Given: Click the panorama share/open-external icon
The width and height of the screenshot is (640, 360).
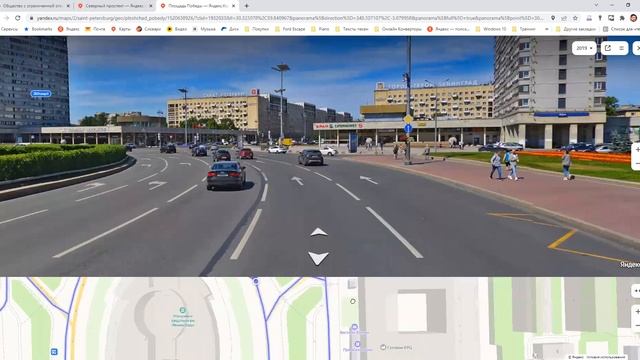Looking at the screenshot, I should click(x=608, y=48).
